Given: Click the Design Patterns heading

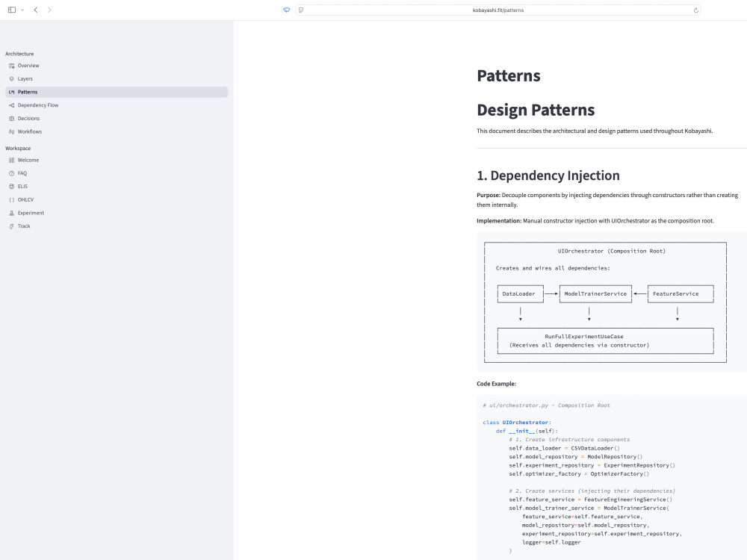Looking at the screenshot, I should click(536, 110).
